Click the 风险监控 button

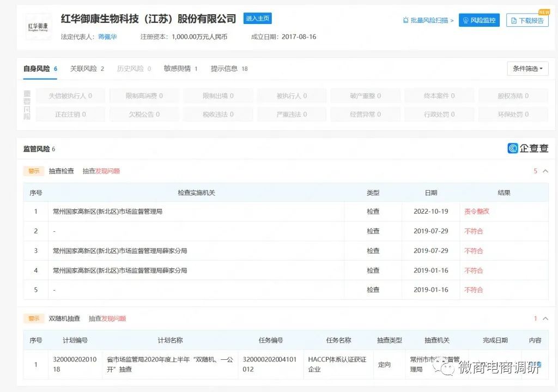pyautogui.click(x=479, y=20)
